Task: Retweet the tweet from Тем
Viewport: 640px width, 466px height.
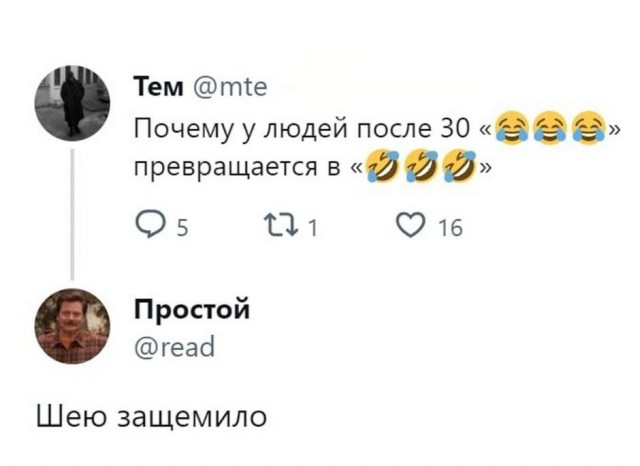Action: point(284,228)
